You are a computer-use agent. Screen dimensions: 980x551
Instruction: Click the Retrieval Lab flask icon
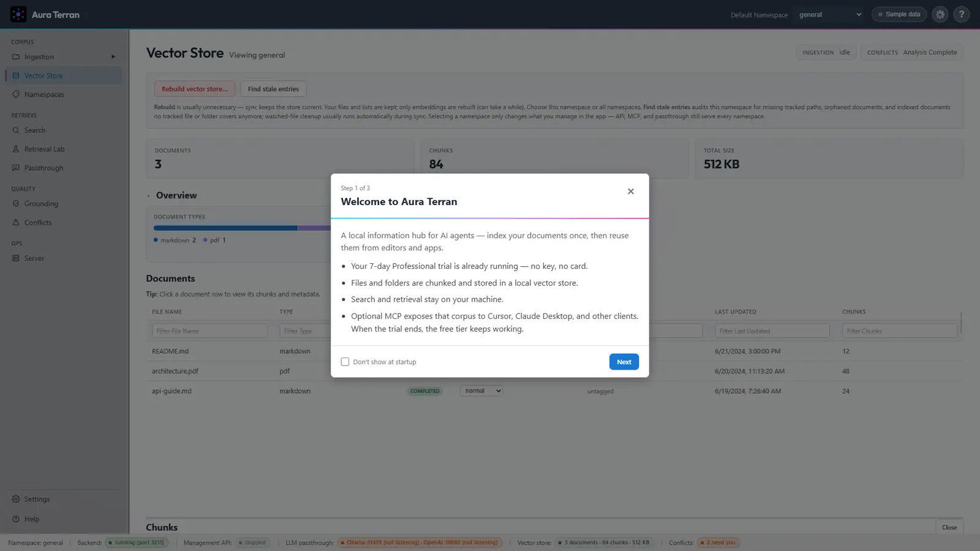(16, 149)
